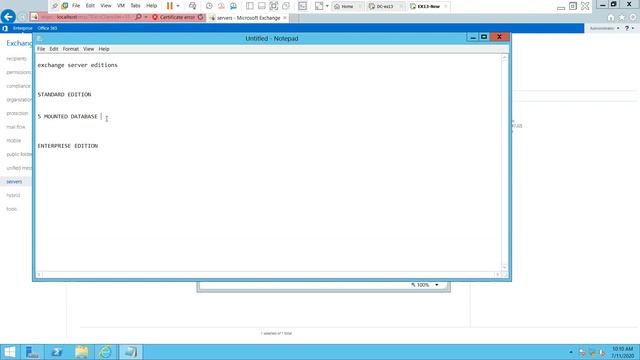Screen dimensions: 640x360
Task: Select compliance in Exchange sidebar
Action: click(18, 86)
